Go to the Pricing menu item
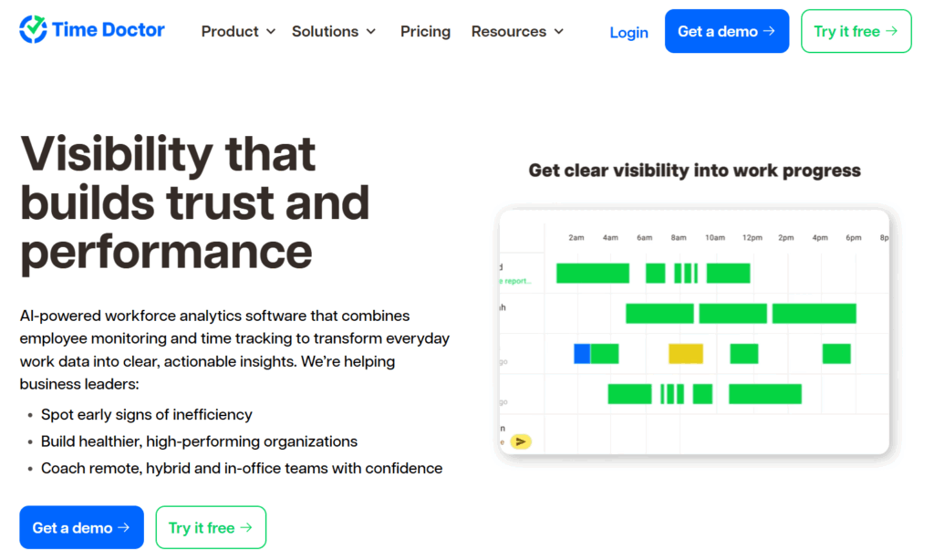Viewport: 934px width, 560px height. 425,31
